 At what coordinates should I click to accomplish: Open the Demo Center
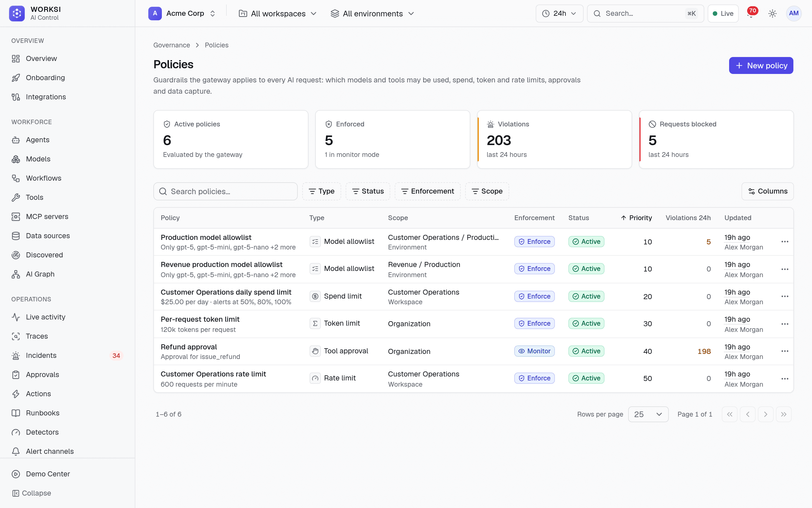[x=67, y=474]
